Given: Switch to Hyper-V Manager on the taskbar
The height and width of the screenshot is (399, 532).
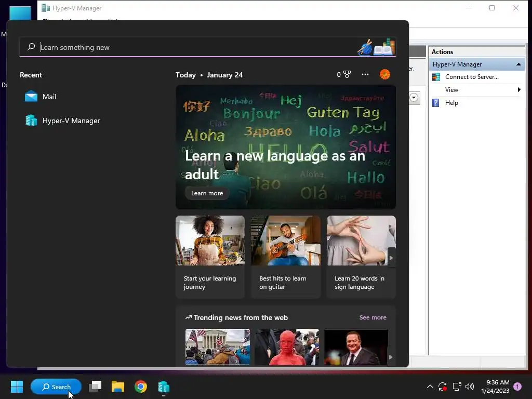Looking at the screenshot, I should coord(164,387).
